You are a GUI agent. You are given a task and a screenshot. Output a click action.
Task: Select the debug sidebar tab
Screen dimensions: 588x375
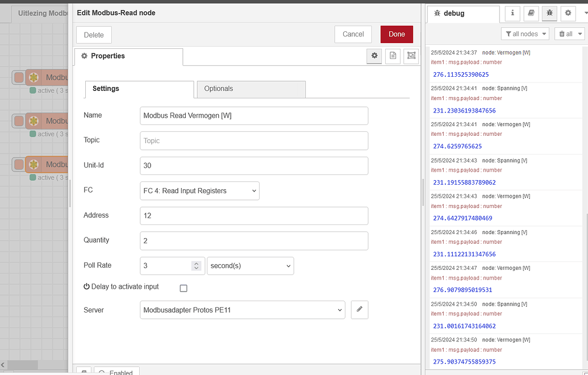463,14
